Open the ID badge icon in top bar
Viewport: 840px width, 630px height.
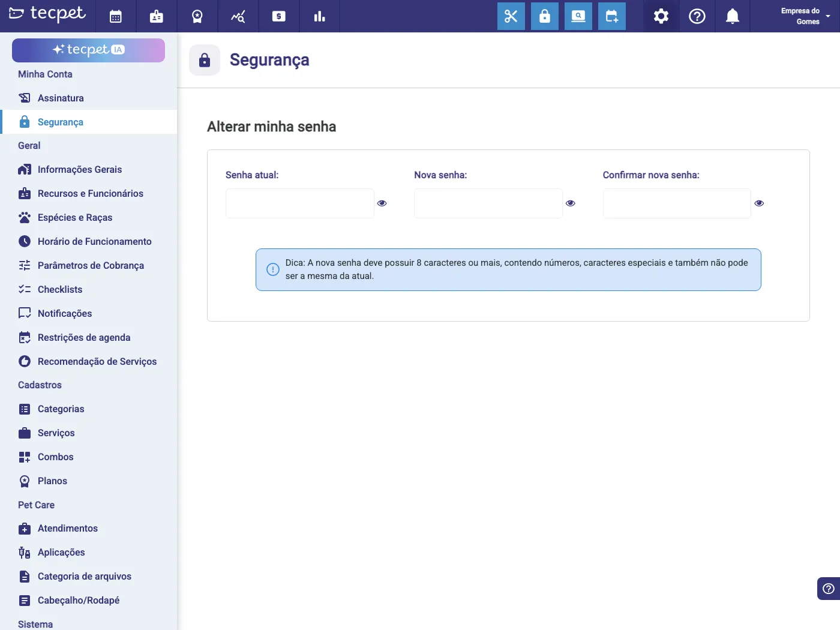point(157,16)
